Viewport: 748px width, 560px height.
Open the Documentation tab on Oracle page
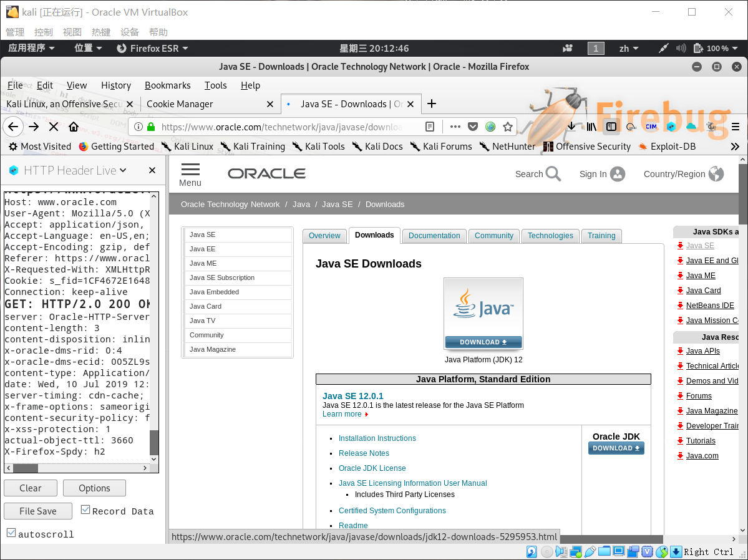434,236
